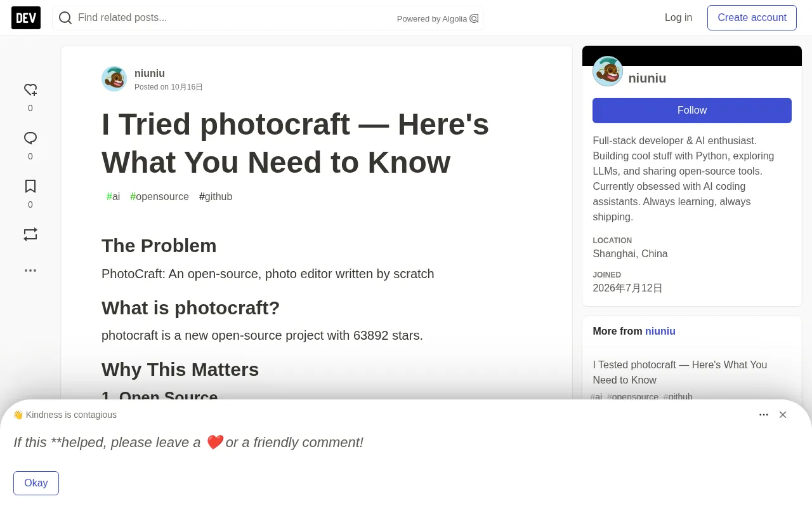Open niuniu avatar in profile card

click(x=608, y=71)
